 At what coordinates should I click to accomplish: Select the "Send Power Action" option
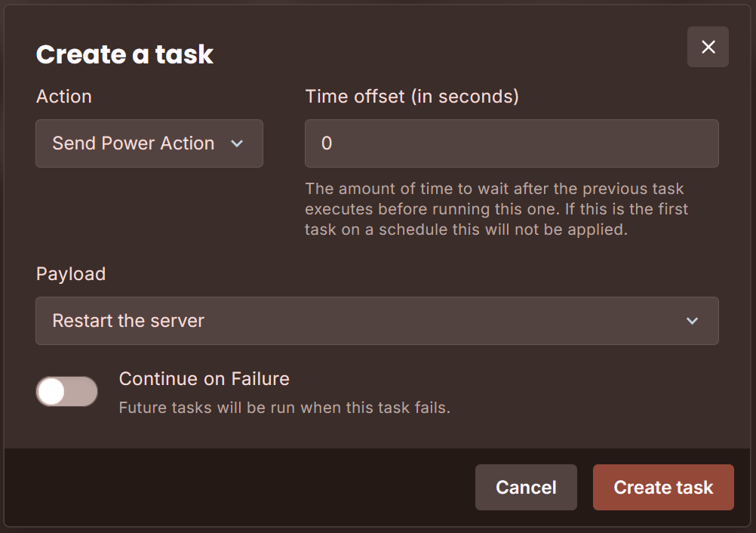tap(133, 143)
